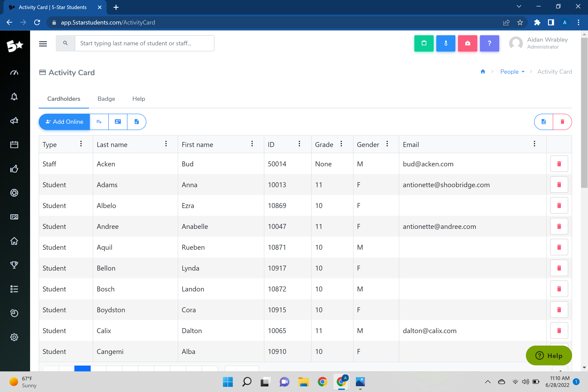Click the bud@acken.com email cell

tap(473, 164)
